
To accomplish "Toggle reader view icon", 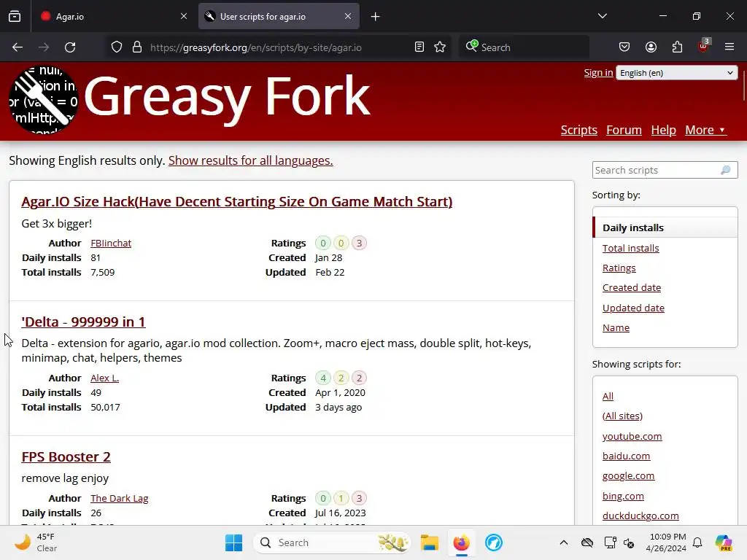I will [x=419, y=47].
